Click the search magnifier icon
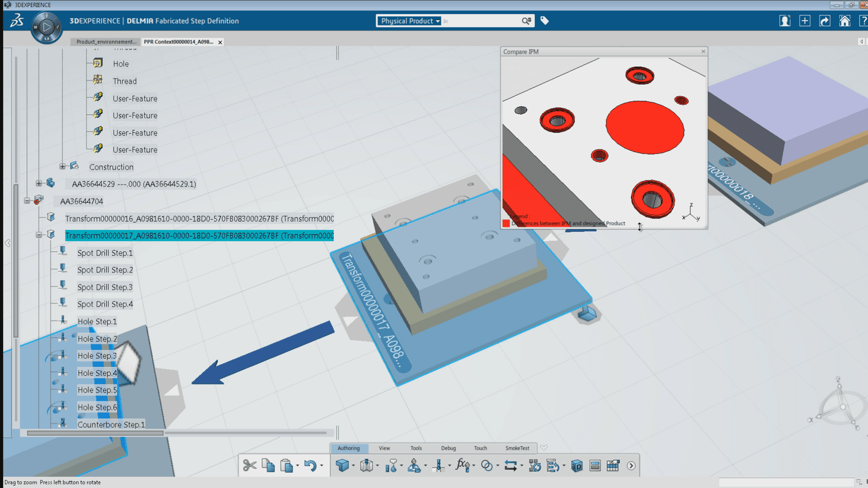 click(x=526, y=21)
